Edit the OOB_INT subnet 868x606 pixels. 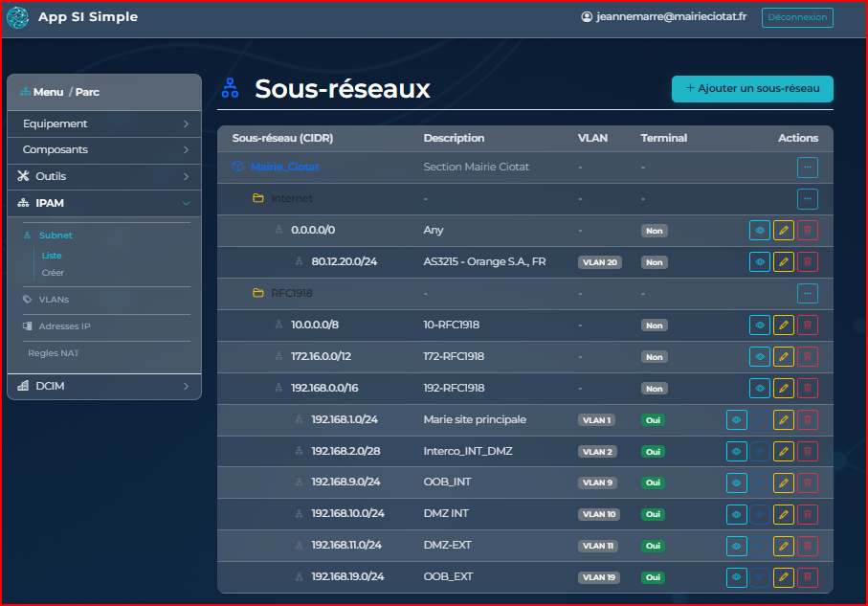point(783,483)
